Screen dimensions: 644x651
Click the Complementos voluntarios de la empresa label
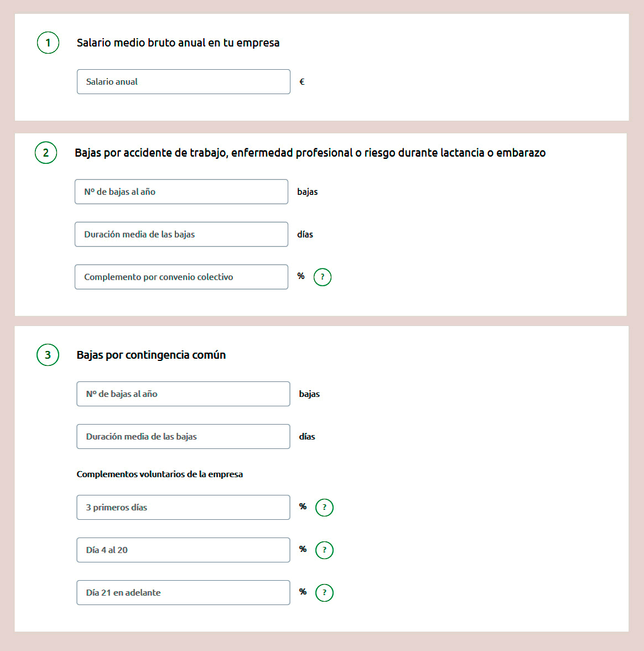(160, 474)
